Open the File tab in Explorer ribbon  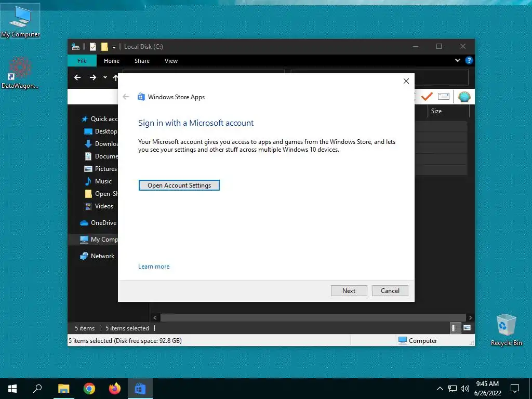click(x=82, y=61)
